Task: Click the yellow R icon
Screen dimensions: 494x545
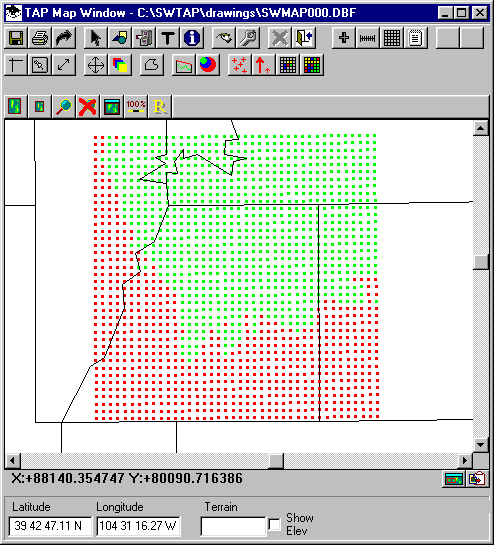Action: [160, 106]
